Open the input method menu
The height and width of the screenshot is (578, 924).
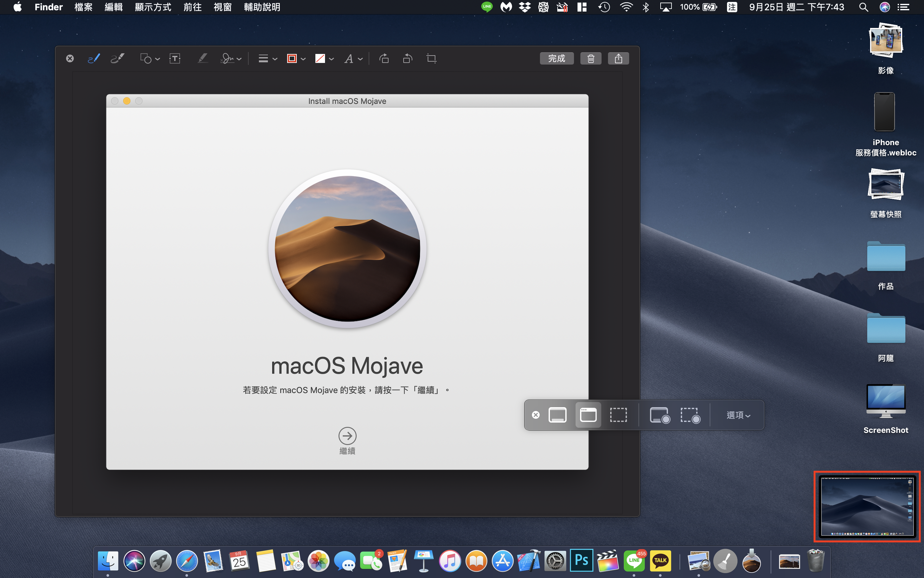(x=732, y=7)
